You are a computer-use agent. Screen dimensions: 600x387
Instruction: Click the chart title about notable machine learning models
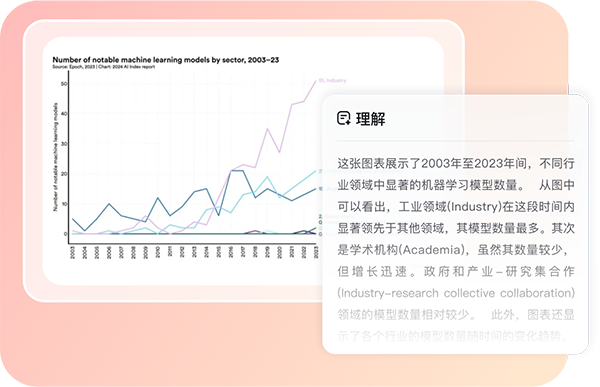tap(166, 60)
